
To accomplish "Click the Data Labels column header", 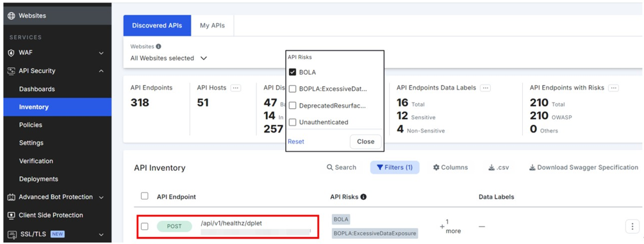I will click(497, 197).
